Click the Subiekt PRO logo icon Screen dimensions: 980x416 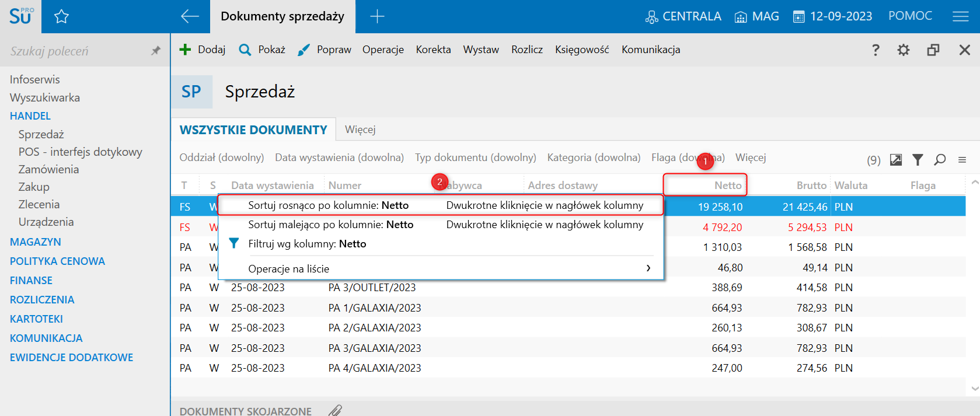tap(20, 16)
